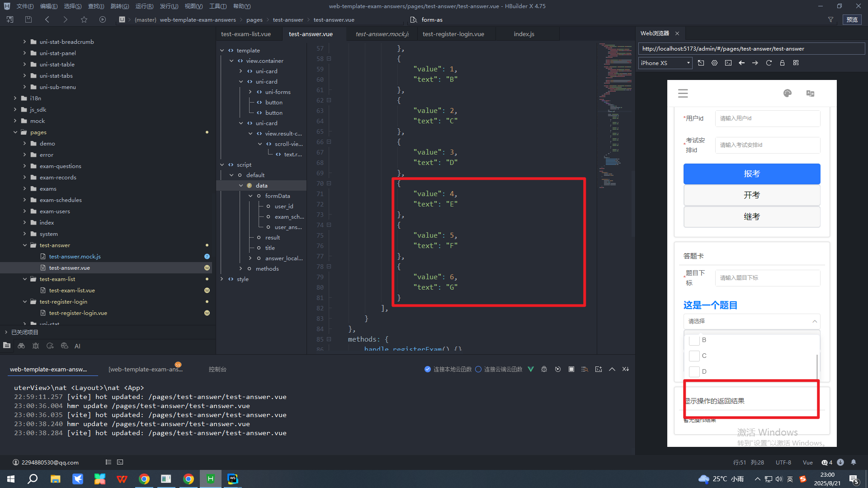Viewport: 868px width, 488px height.
Task: Click the debug bug icon in console toolbar
Action: coord(544,369)
